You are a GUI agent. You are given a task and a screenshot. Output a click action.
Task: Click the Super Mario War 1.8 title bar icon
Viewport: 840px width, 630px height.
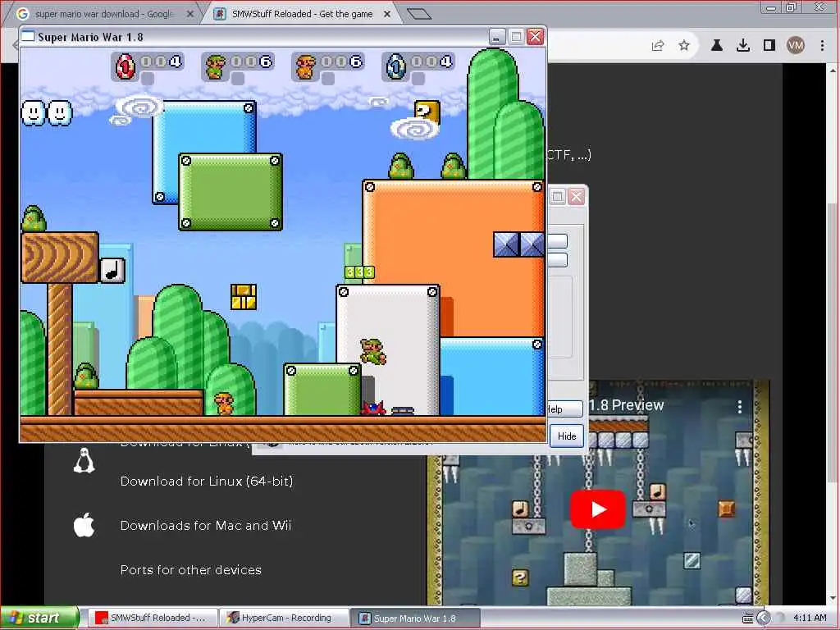coord(27,36)
